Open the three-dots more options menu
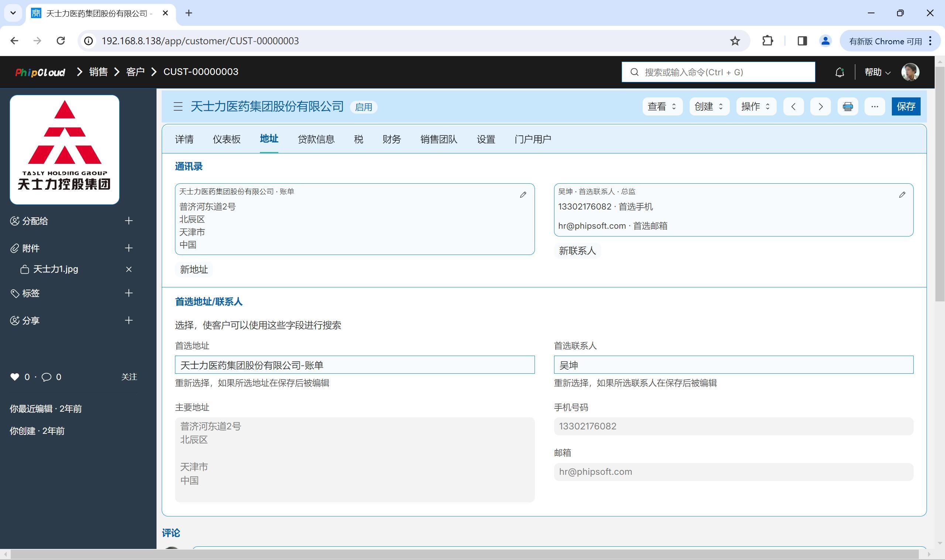 (874, 106)
